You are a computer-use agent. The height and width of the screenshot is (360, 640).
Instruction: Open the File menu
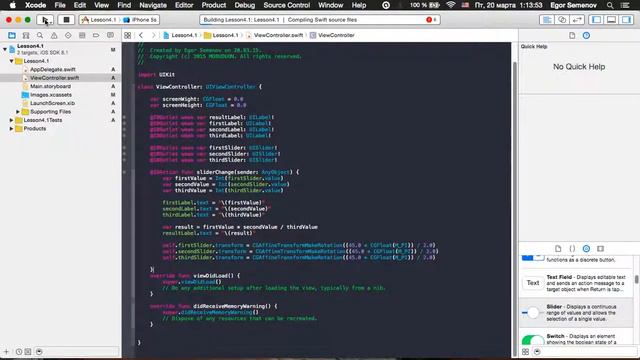(60, 5)
